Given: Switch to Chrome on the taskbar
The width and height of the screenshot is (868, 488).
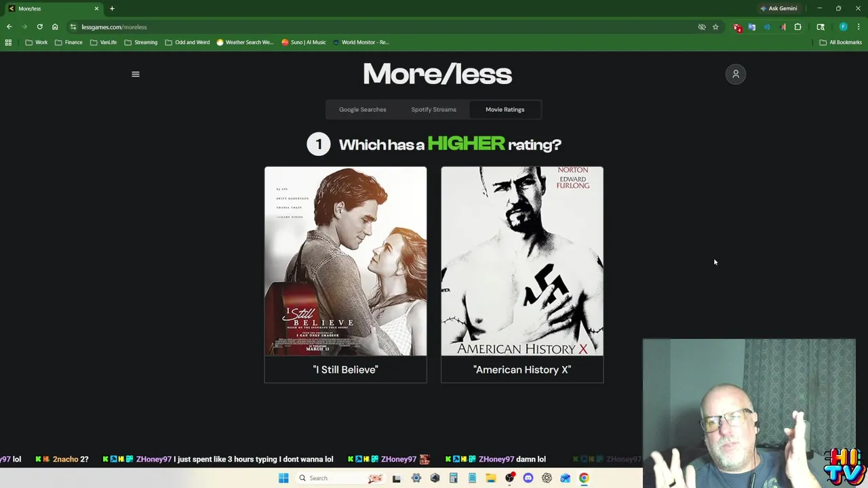Looking at the screenshot, I should (x=584, y=478).
